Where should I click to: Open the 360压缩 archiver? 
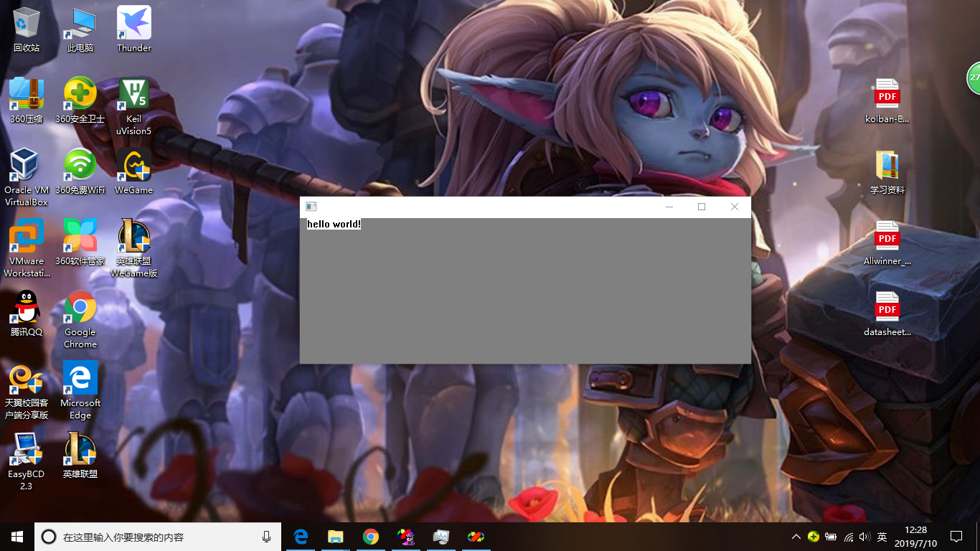tap(27, 93)
